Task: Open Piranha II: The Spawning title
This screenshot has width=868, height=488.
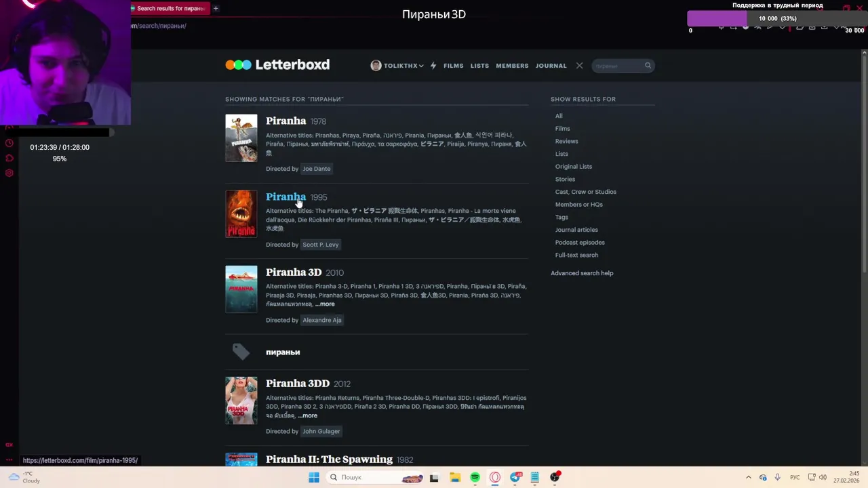Action: 330,459
